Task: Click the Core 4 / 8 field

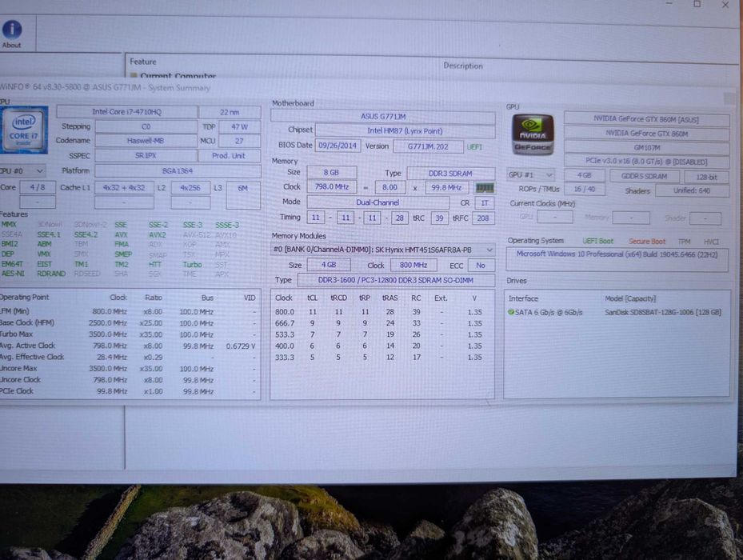Action: pos(38,187)
